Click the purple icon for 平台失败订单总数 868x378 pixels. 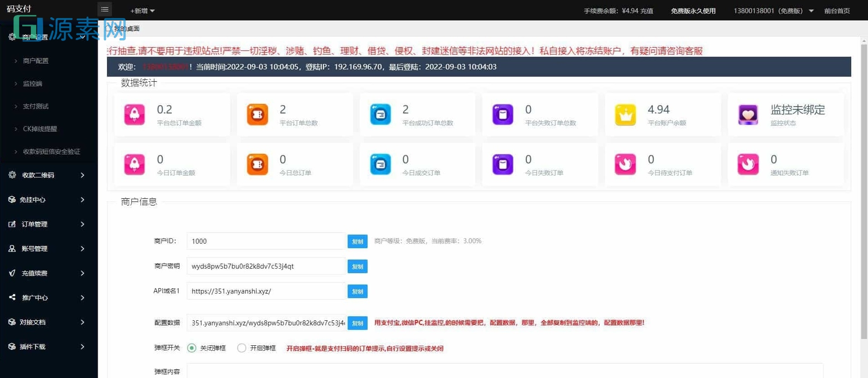pos(503,115)
